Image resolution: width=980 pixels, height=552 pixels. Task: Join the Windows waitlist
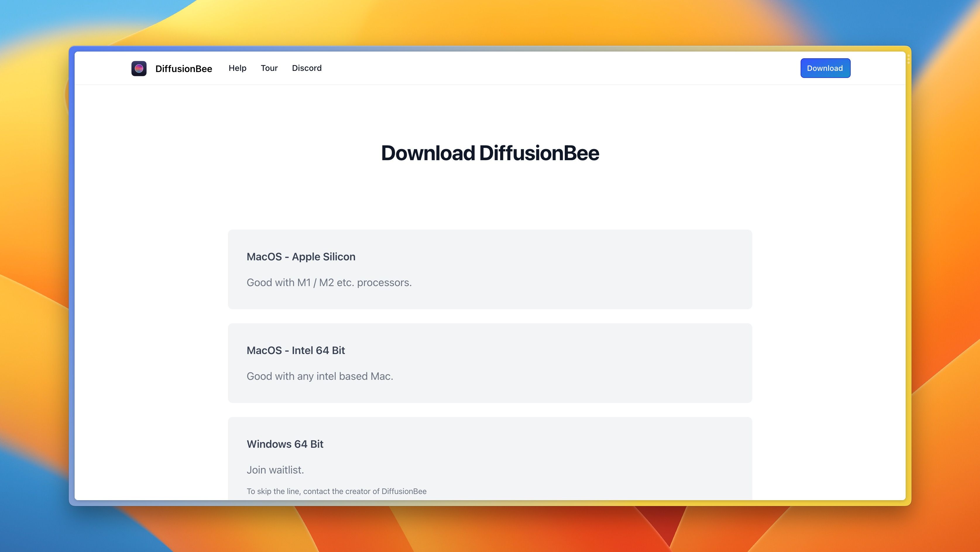[x=275, y=470]
